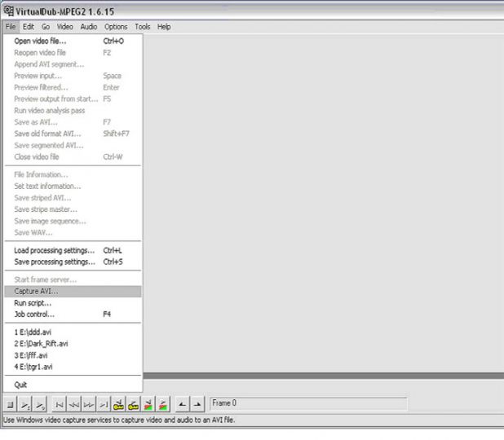This screenshot has width=504, height=440.
Task: Go to the previous keyframe icon
Action: click(x=118, y=404)
